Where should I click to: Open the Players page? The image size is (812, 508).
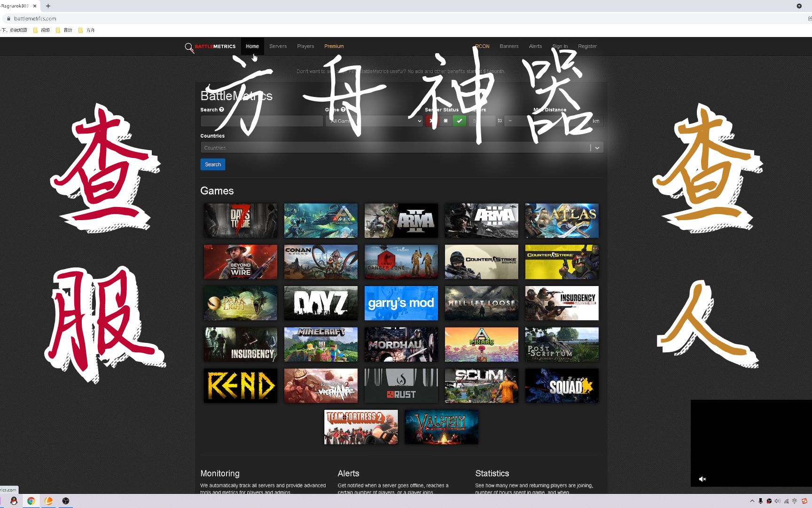(x=305, y=46)
